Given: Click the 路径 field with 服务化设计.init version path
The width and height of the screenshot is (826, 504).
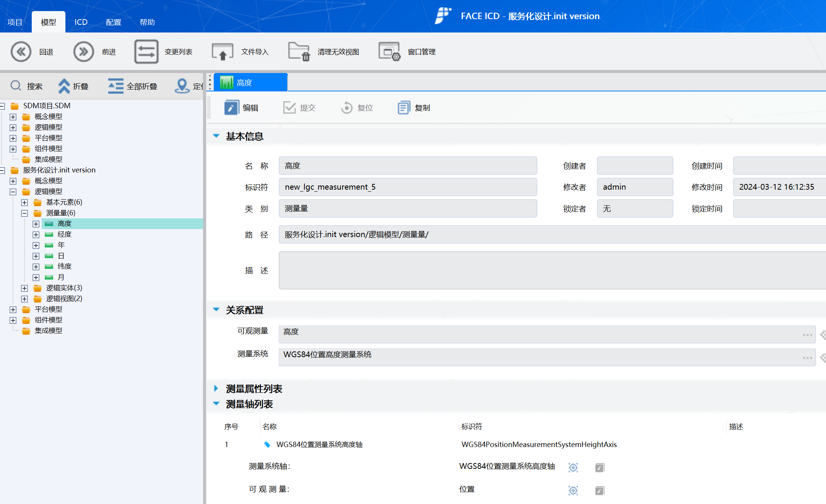Looking at the screenshot, I should coord(552,234).
